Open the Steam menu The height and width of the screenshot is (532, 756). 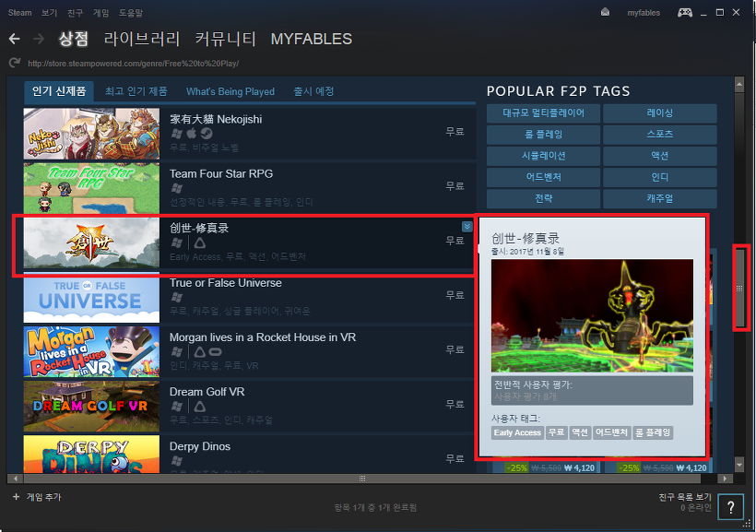pos(19,13)
